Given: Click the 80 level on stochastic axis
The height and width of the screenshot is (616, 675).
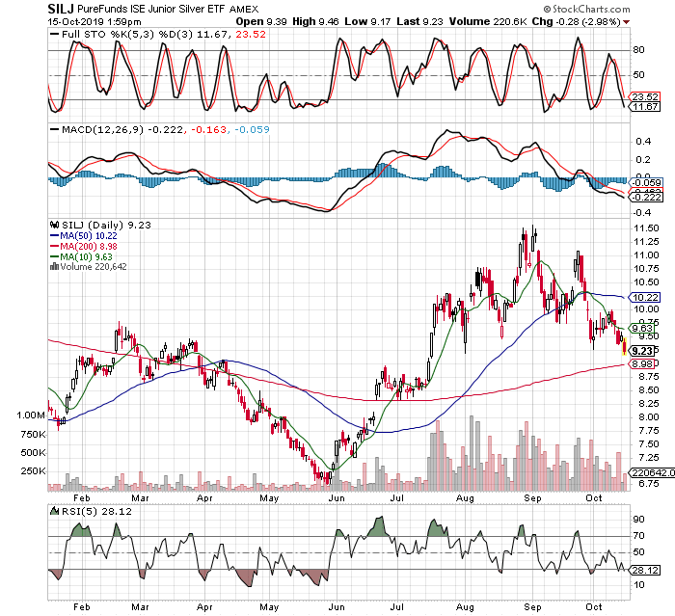Looking at the screenshot, I should coord(638,50).
